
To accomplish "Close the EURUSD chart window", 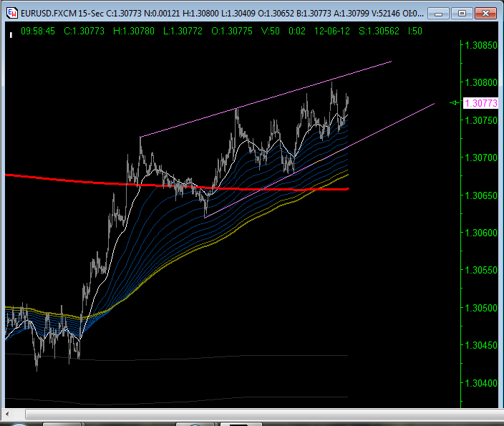I will 485,13.
